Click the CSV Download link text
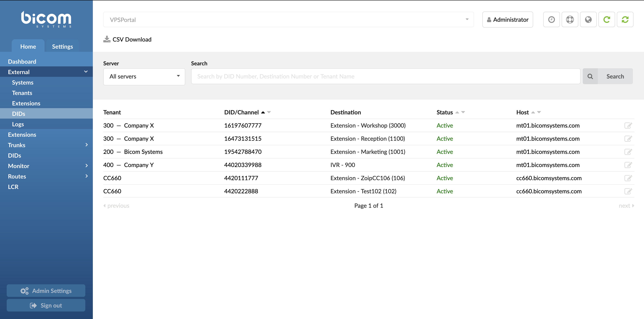 click(x=132, y=39)
